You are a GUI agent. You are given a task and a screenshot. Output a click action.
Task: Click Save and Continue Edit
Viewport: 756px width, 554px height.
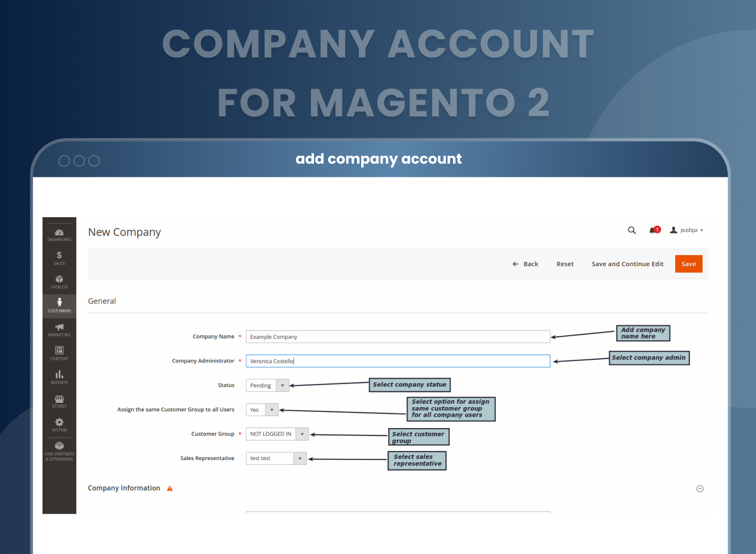[627, 264]
